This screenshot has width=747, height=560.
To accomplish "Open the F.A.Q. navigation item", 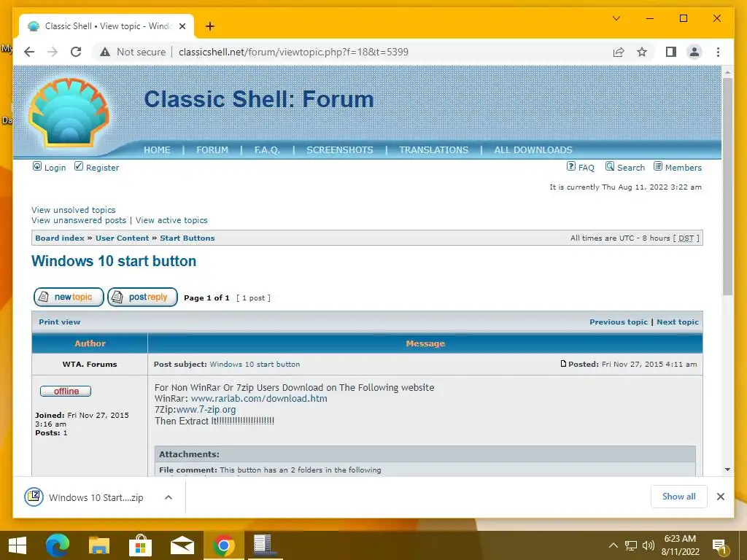I will tap(267, 150).
